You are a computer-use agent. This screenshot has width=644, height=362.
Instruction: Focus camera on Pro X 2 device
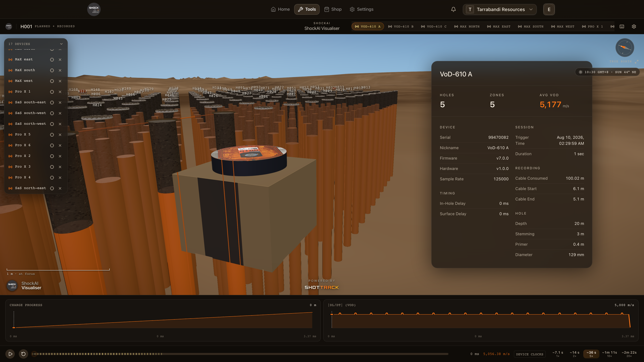pos(52,156)
